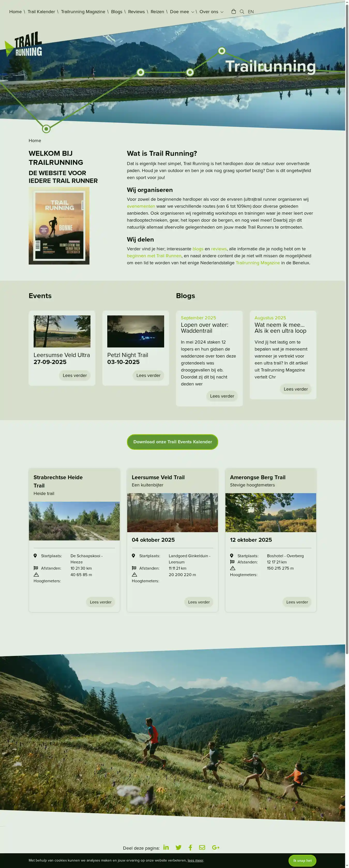Open Petzl Night Trail event thumbnail
Image resolution: width=349 pixels, height=868 pixels.
pos(135,331)
